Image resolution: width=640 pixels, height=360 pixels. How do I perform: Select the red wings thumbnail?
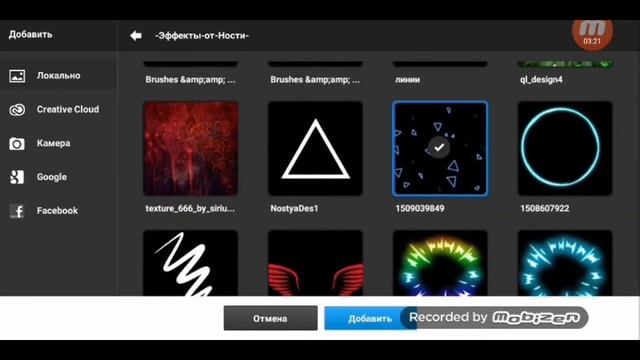pos(316,263)
